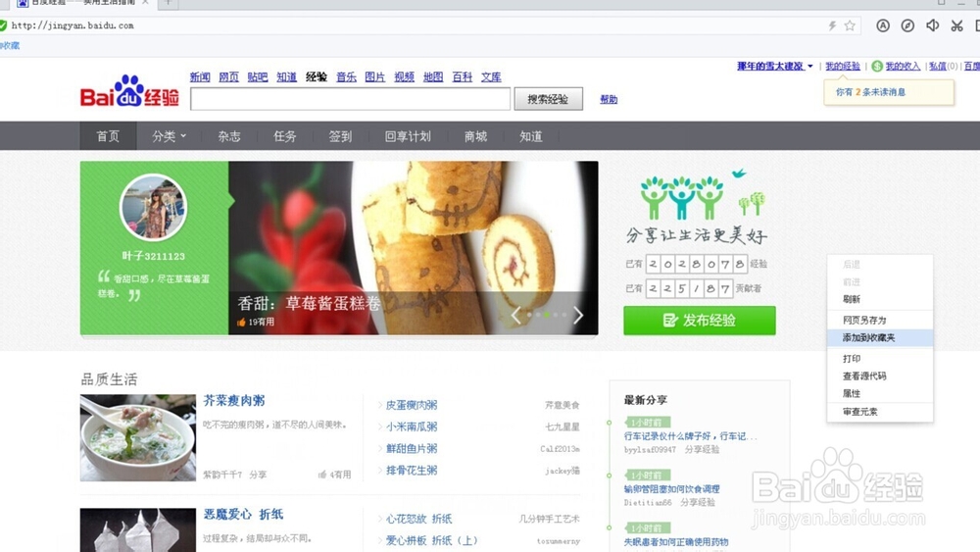
Task: Open the 皮蛋瘦肉粥 list link
Action: point(412,405)
